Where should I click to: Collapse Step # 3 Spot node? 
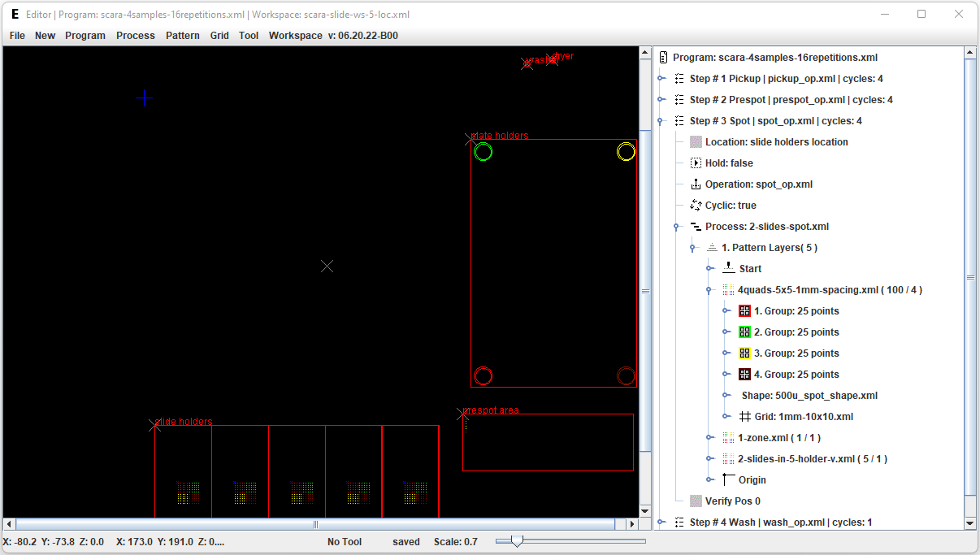661,121
